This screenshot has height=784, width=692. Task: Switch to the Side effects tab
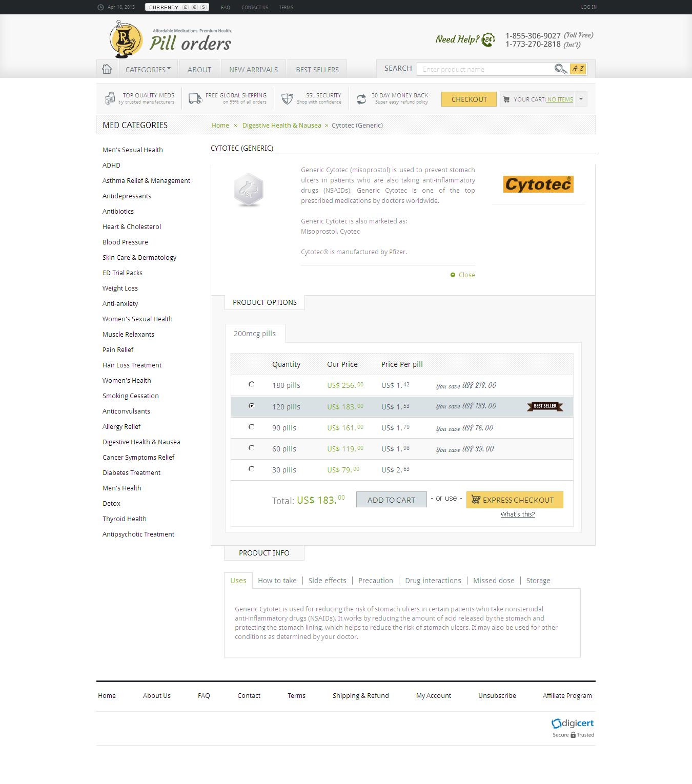tap(328, 581)
